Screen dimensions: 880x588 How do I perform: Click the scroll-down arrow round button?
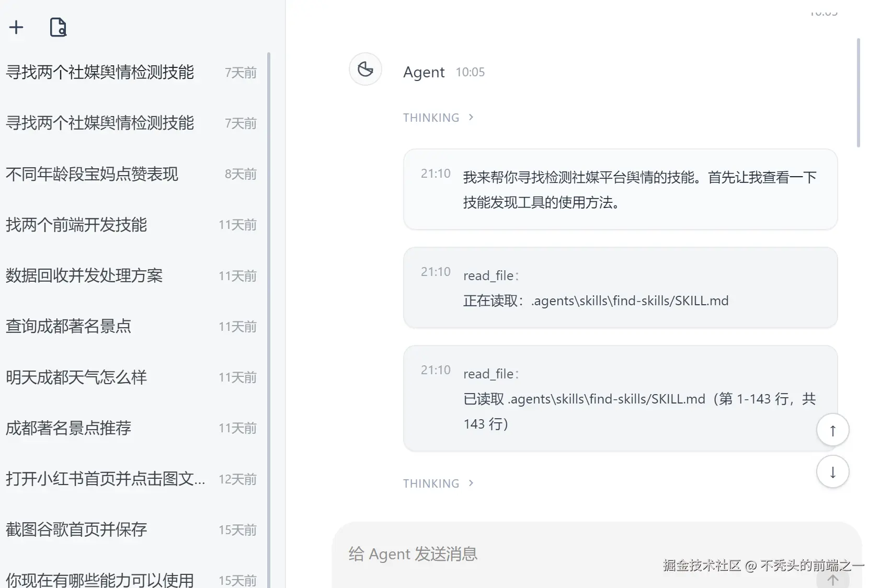point(832,471)
